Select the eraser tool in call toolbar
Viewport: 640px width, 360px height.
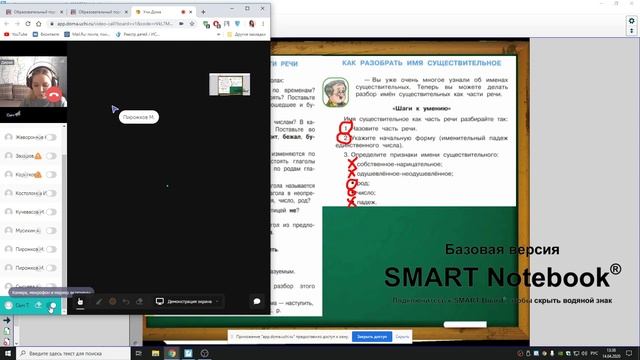[140, 302]
